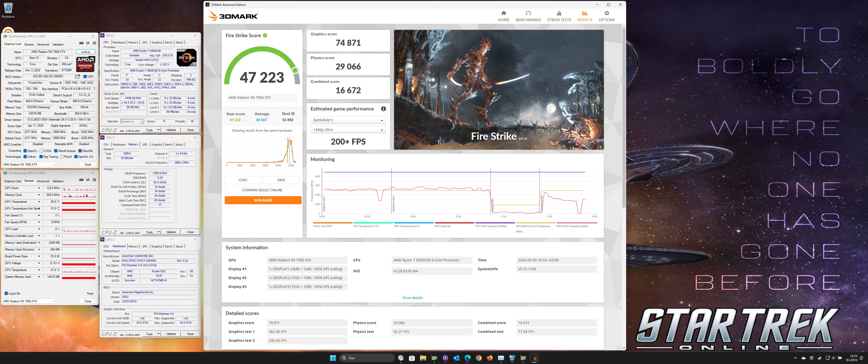The height and width of the screenshot is (364, 868).
Task: Open the 3DMark HOME section
Action: coord(504,16)
